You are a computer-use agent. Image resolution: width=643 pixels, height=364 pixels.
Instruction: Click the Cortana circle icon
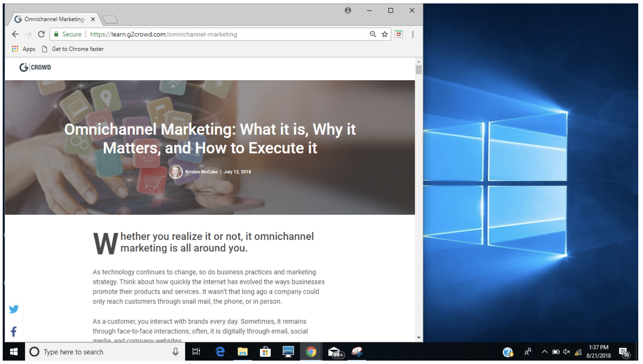(x=34, y=352)
